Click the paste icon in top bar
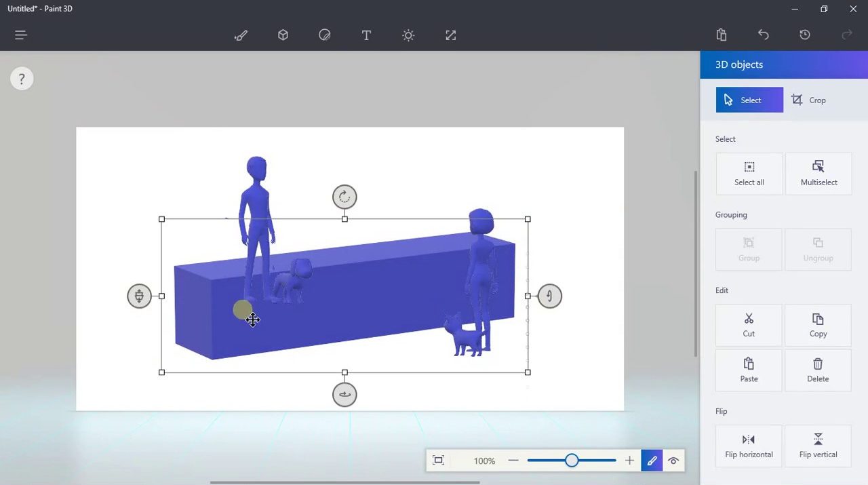 click(x=722, y=35)
